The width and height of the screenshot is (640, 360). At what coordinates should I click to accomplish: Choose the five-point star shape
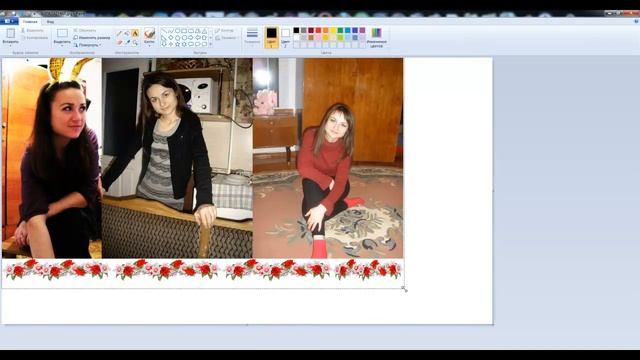(178, 44)
